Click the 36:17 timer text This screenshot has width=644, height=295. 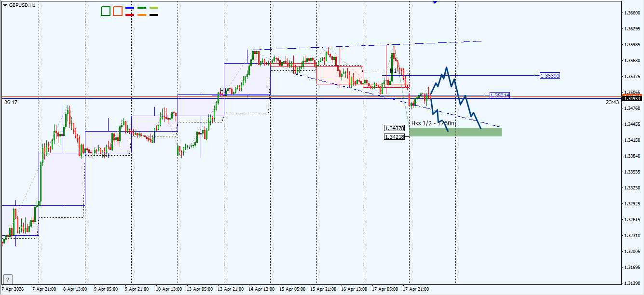click(11, 102)
